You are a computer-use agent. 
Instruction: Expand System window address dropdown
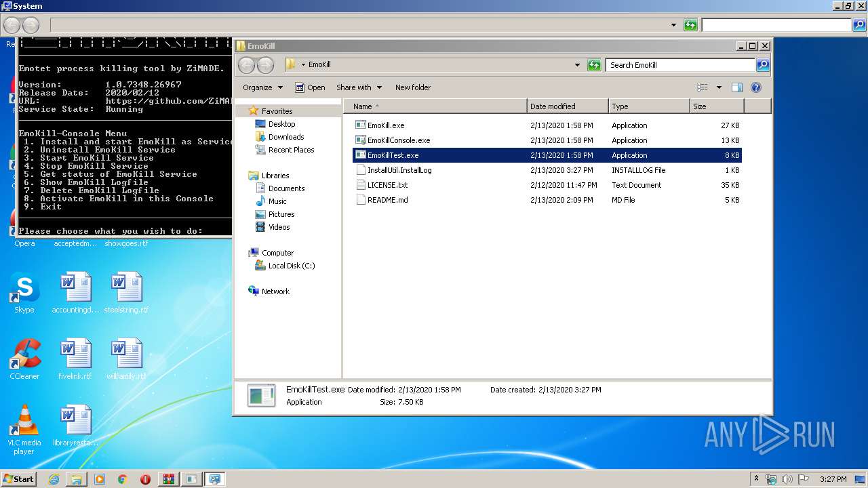coord(673,25)
